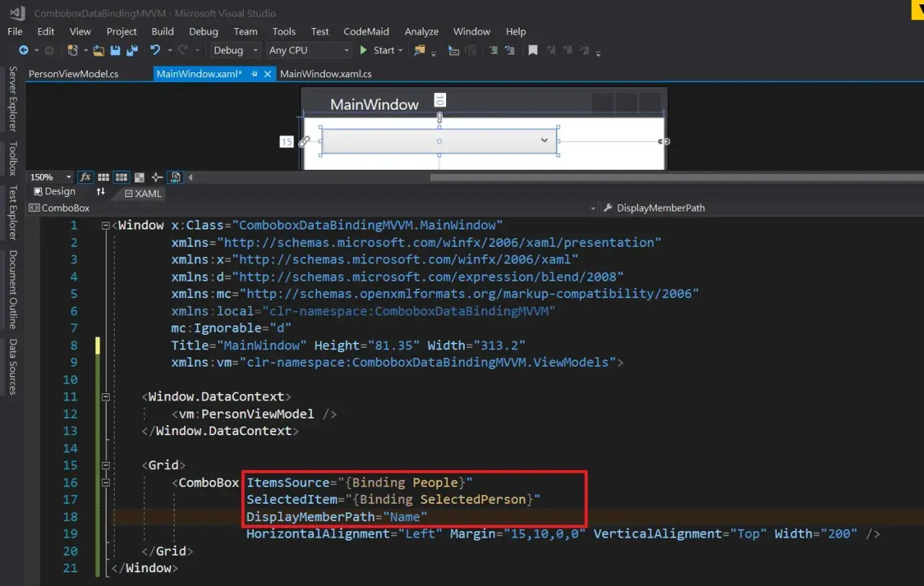Click the pin icon on MainWindow.xaml tab
This screenshot has height=586, width=924.
pos(253,74)
